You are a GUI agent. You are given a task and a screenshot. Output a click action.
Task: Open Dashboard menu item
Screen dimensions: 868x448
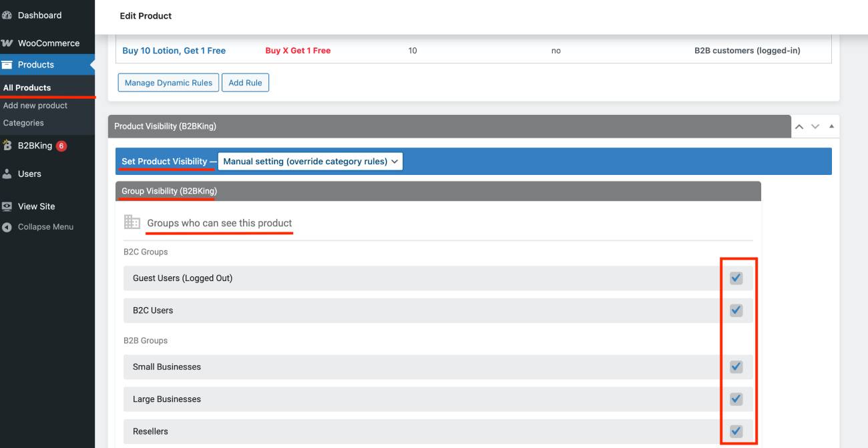tap(39, 15)
